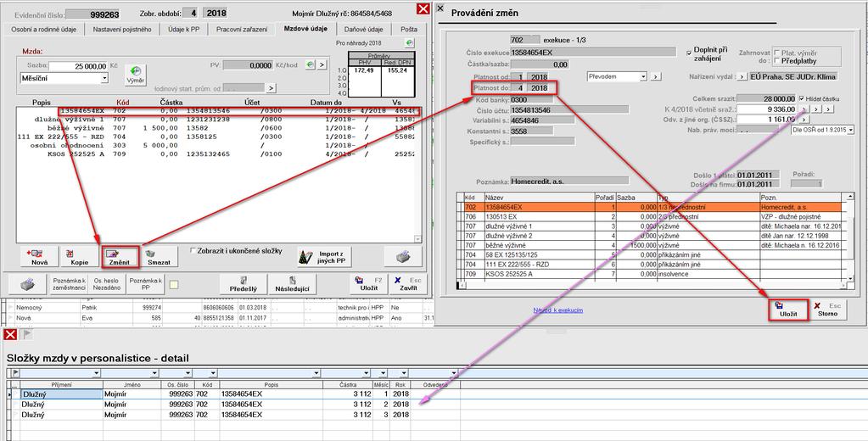Viewport: 868px width, 441px height.
Task: Open Pošta tab
Action: (408, 29)
